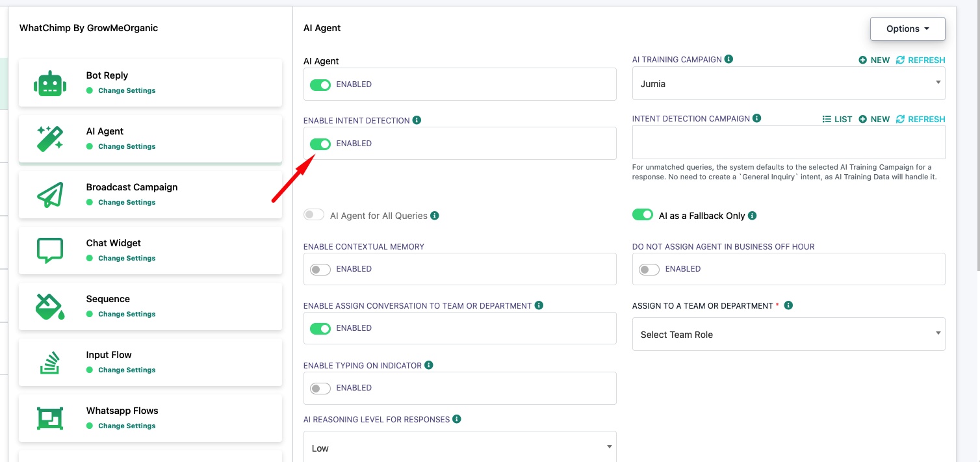
Task: Click info icon beside Enable Intent Detection
Action: (x=417, y=120)
